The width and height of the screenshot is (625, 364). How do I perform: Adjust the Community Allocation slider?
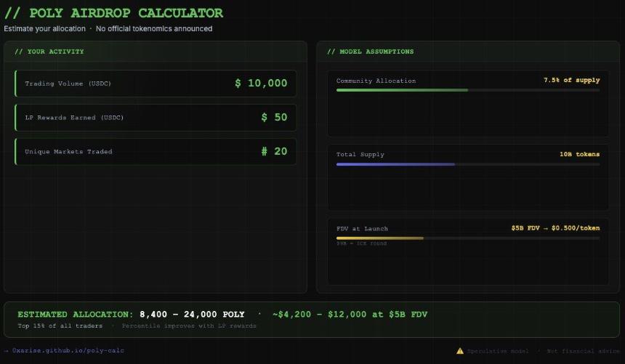467,91
